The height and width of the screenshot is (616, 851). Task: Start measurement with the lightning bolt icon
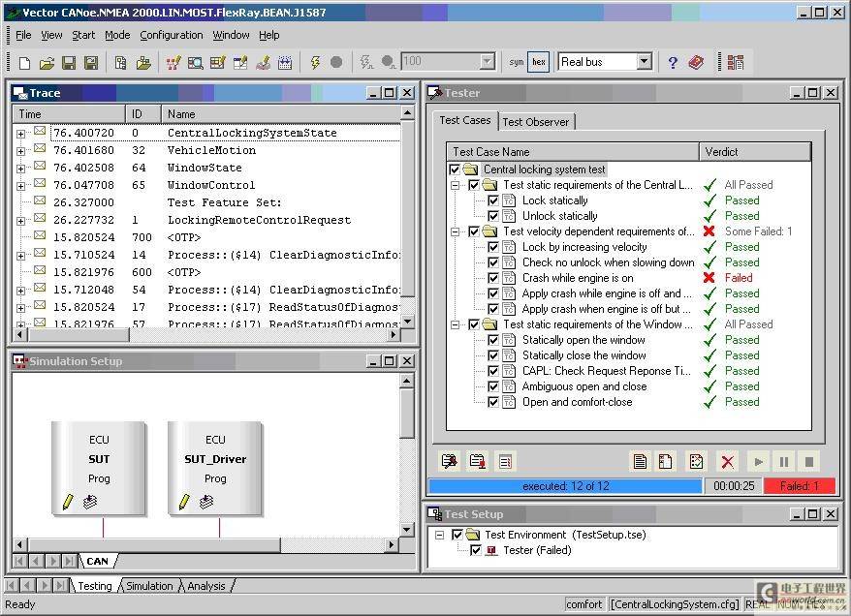tap(315, 62)
